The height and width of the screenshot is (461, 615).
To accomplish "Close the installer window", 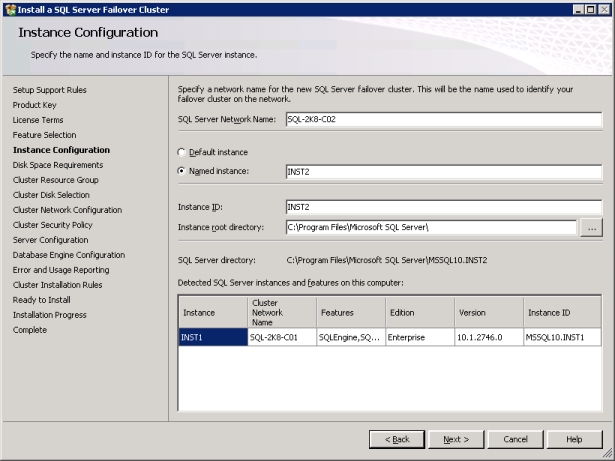I will (x=604, y=10).
